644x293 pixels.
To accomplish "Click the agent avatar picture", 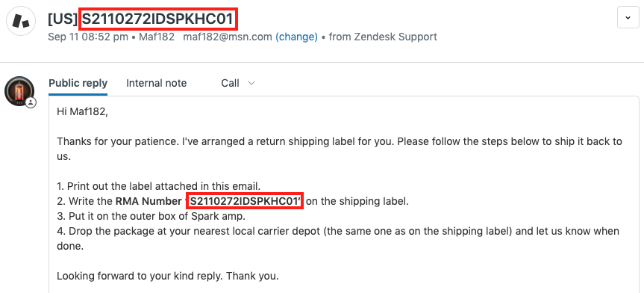I will tap(19, 91).
